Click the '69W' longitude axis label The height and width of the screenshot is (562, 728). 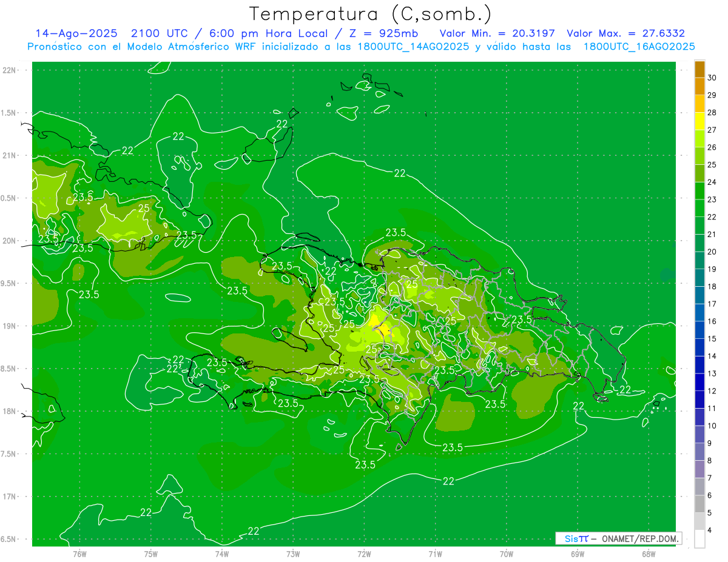578,554
